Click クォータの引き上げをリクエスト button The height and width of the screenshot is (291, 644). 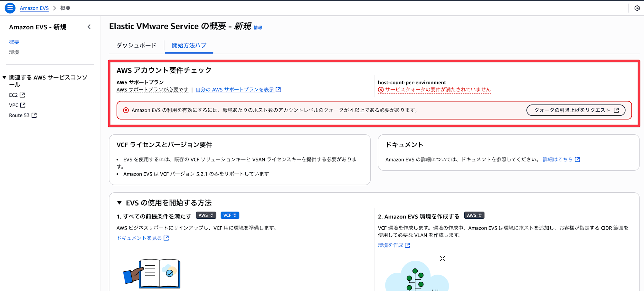[x=576, y=110]
